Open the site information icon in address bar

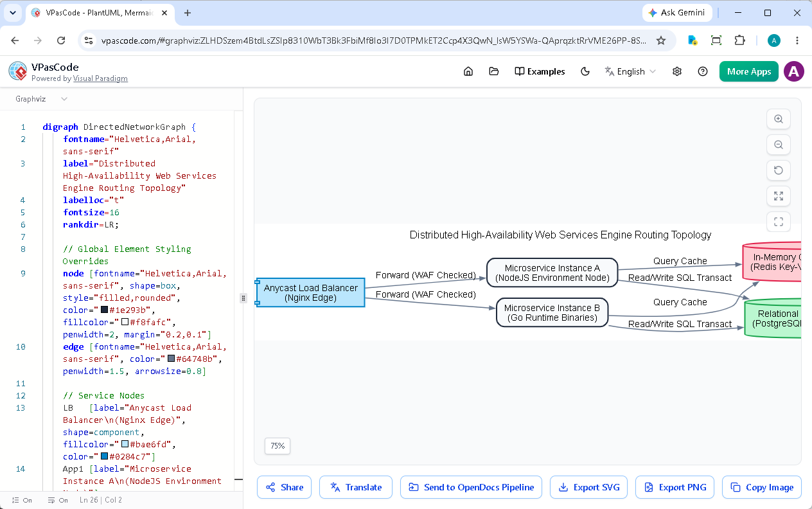(x=89, y=40)
